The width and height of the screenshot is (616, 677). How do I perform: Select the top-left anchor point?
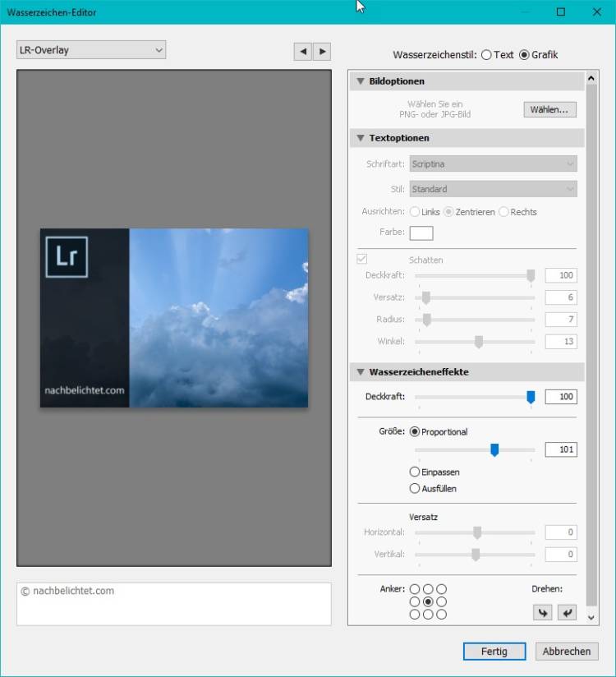pos(415,589)
